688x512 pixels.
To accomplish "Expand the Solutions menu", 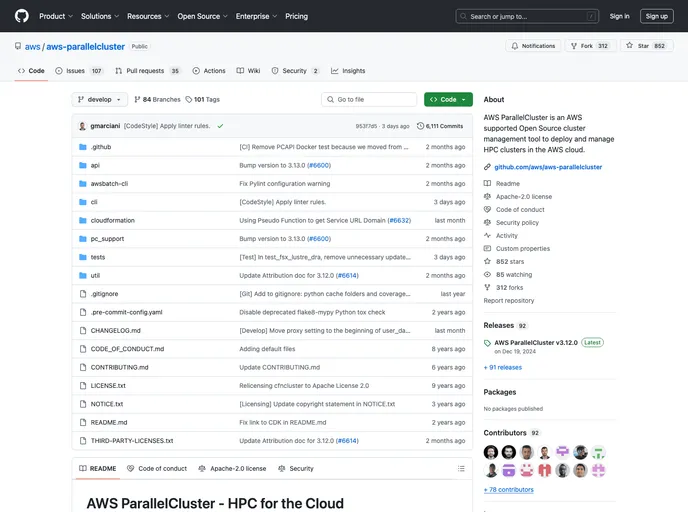I will coord(100,16).
